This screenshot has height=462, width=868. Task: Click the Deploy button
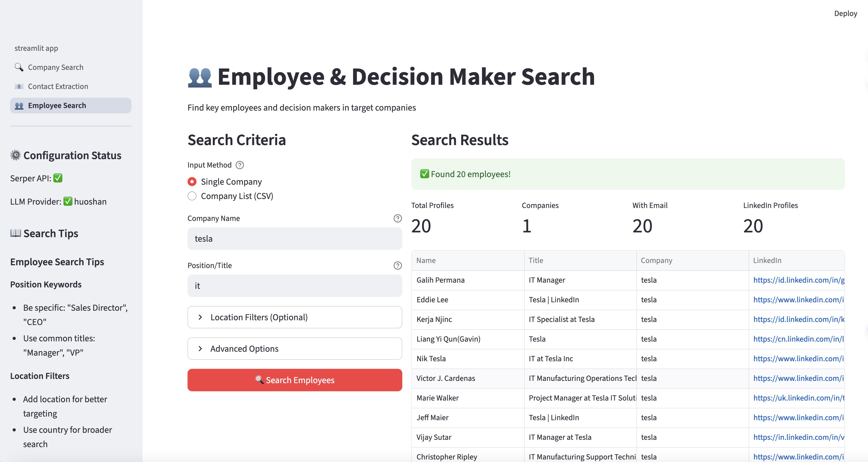(x=846, y=13)
